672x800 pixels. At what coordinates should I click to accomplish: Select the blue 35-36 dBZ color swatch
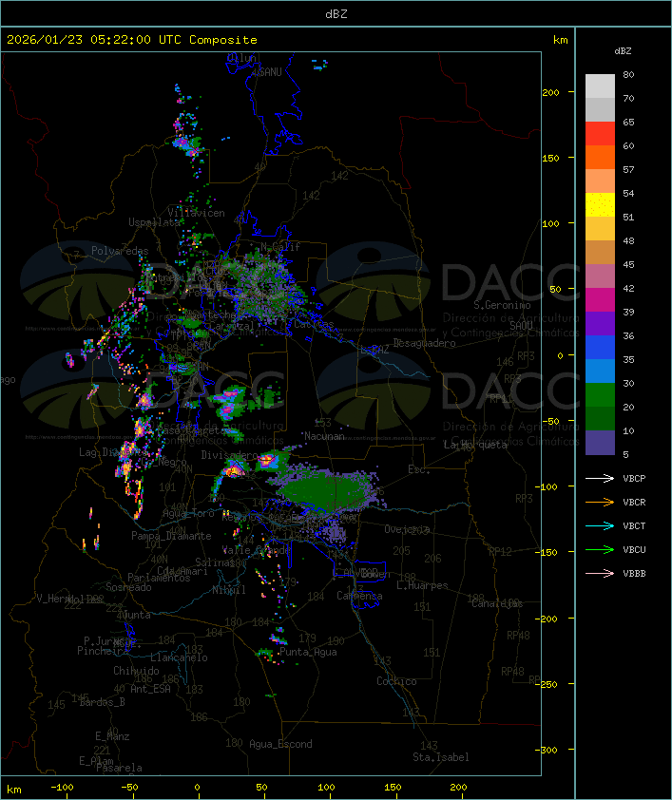600,348
